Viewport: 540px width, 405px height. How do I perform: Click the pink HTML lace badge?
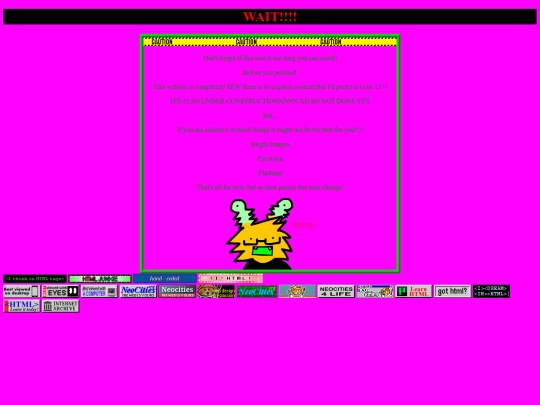(x=230, y=278)
